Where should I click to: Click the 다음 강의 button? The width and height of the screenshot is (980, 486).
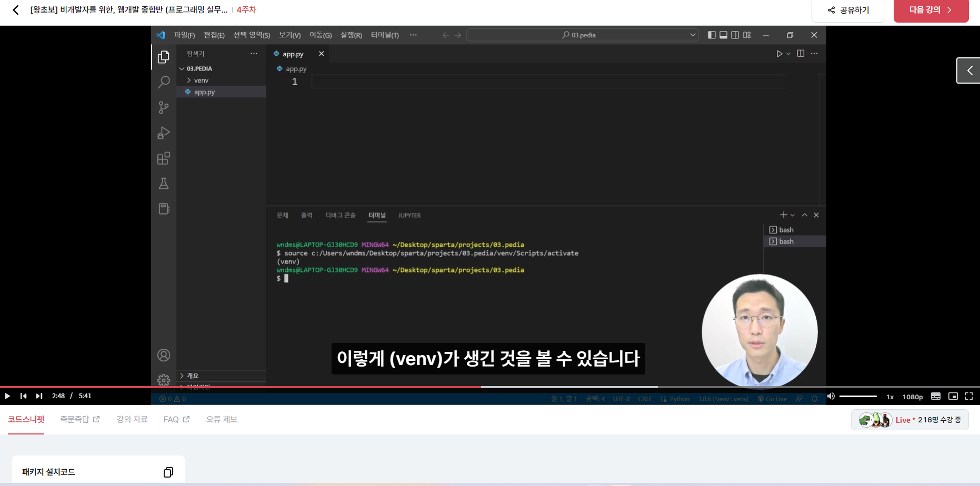[x=931, y=10]
